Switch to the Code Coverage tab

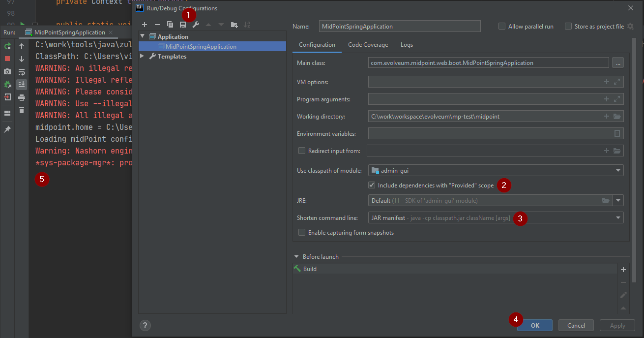[368, 45]
